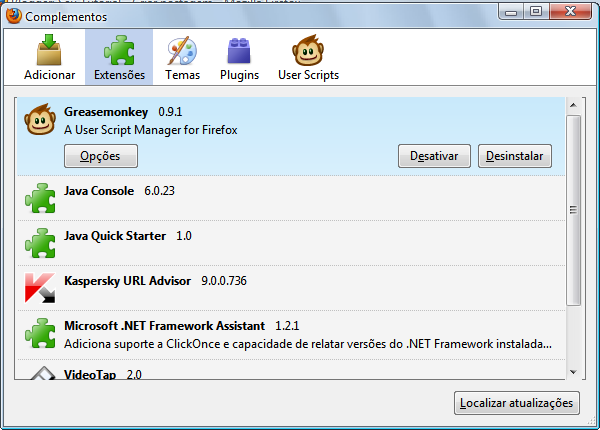The image size is (600, 430).
Task: Minimize the Complementos window
Action: click(511, 11)
